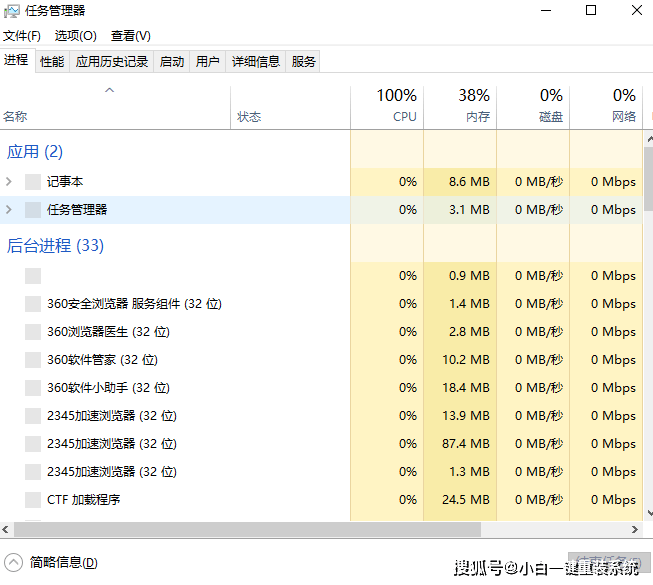The width and height of the screenshot is (653, 585).
Task: Open the 选项(O) menu
Action: (x=75, y=36)
